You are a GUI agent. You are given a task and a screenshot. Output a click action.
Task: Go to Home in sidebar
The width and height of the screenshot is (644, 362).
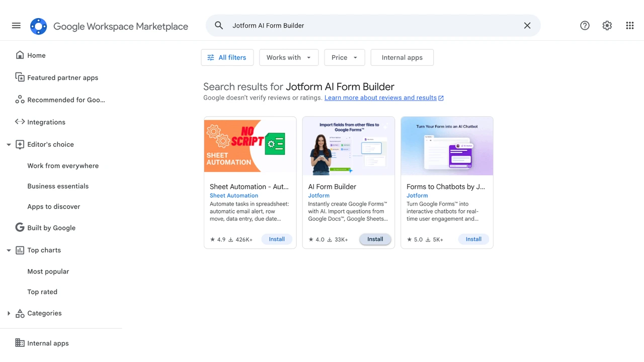[x=36, y=55]
